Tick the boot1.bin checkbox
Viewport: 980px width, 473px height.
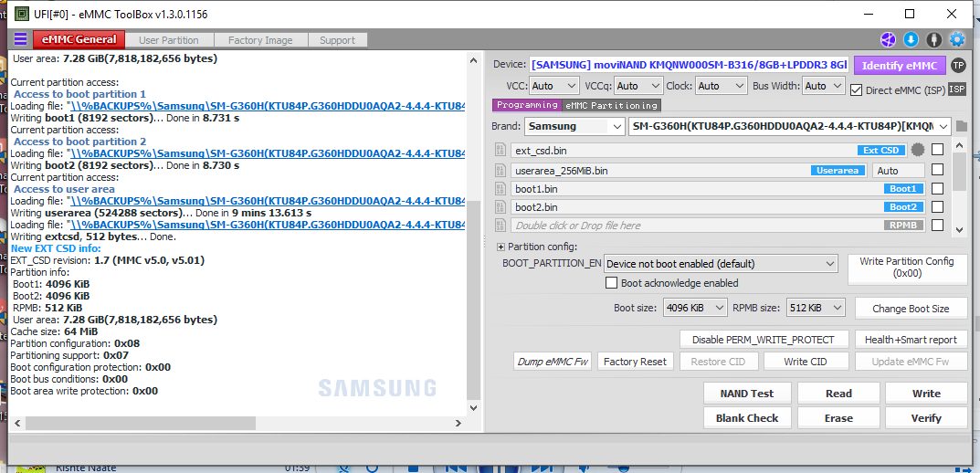point(937,189)
